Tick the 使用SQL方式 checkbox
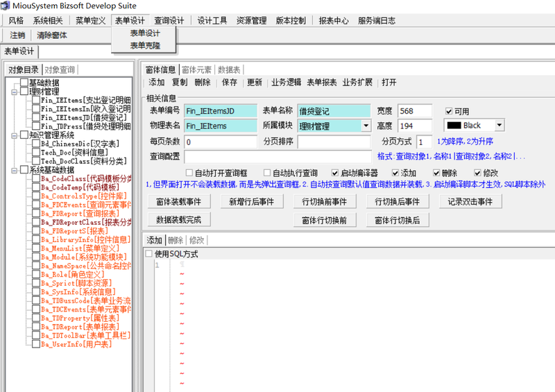 click(x=149, y=254)
